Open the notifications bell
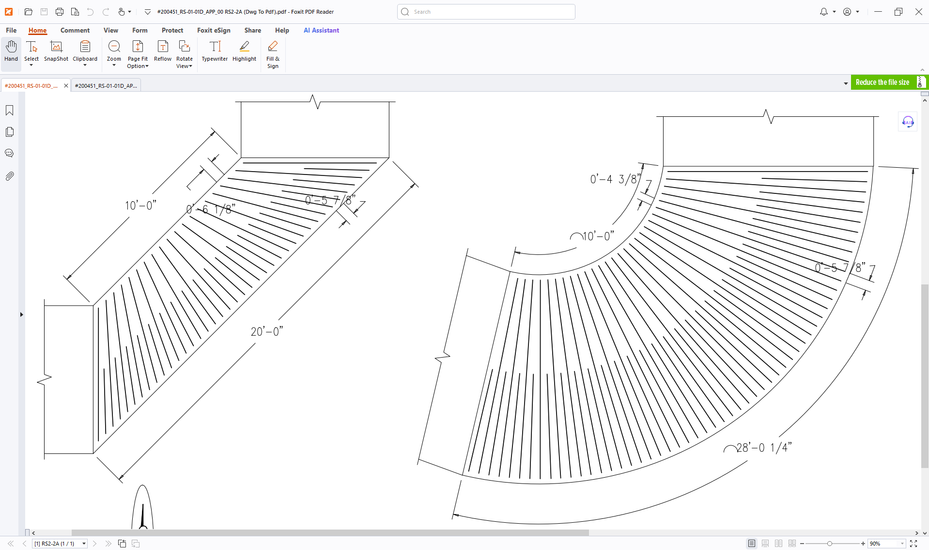Image resolution: width=929 pixels, height=550 pixels. pos(824,12)
